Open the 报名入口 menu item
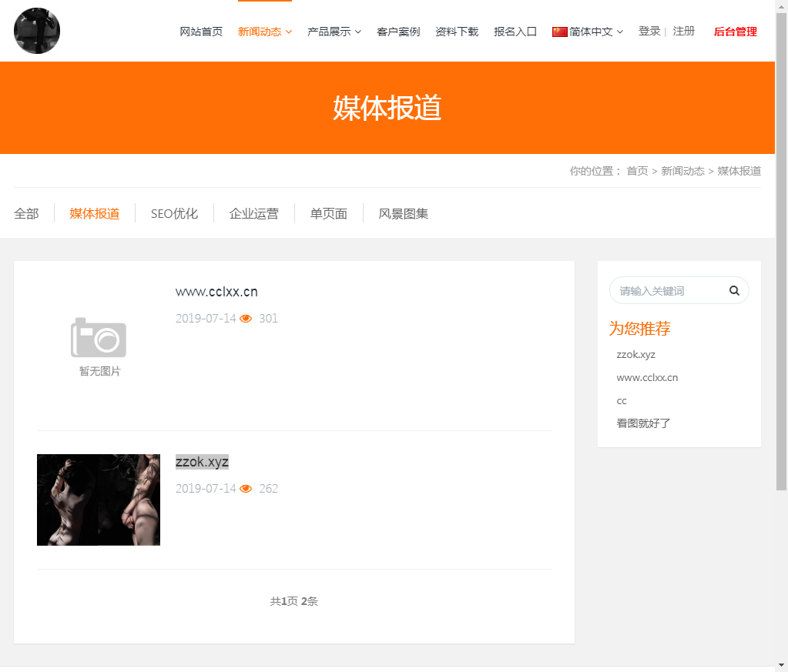Screen dimensions: 788x672 point(515,32)
